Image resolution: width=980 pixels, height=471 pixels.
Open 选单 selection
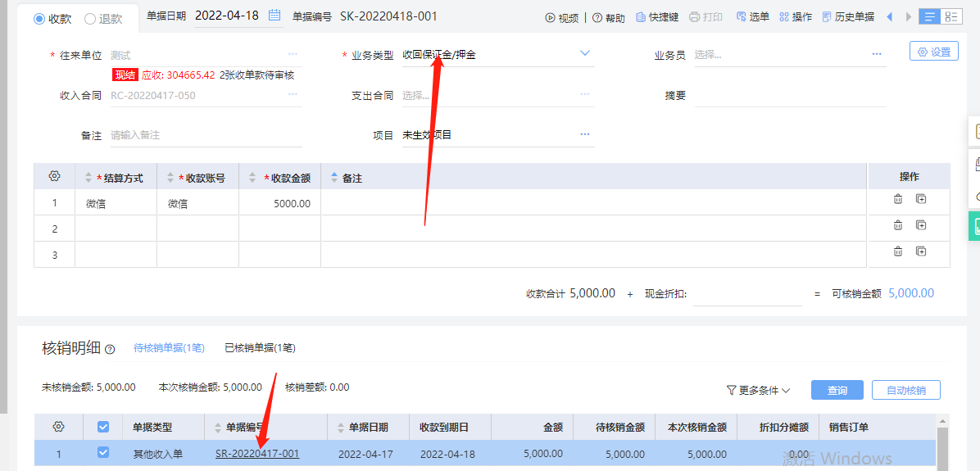753,17
